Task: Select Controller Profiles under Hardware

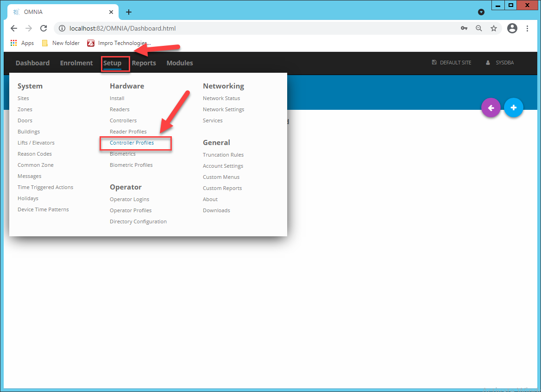Action: tap(132, 143)
